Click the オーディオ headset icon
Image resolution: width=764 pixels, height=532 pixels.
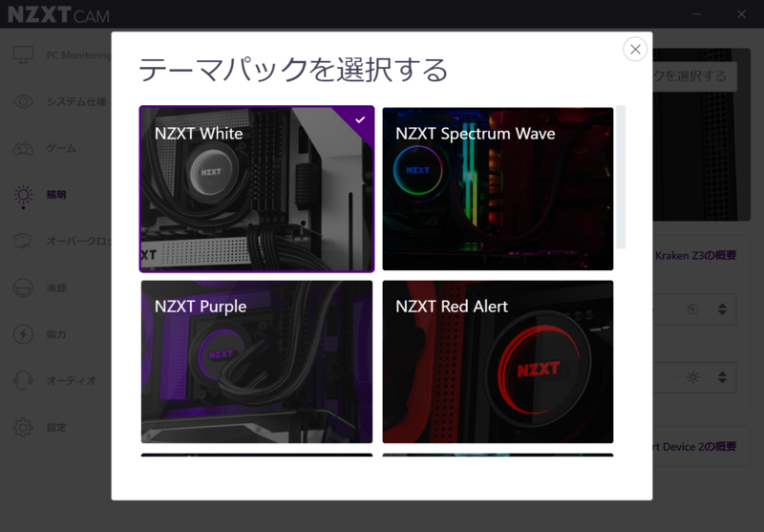23,380
